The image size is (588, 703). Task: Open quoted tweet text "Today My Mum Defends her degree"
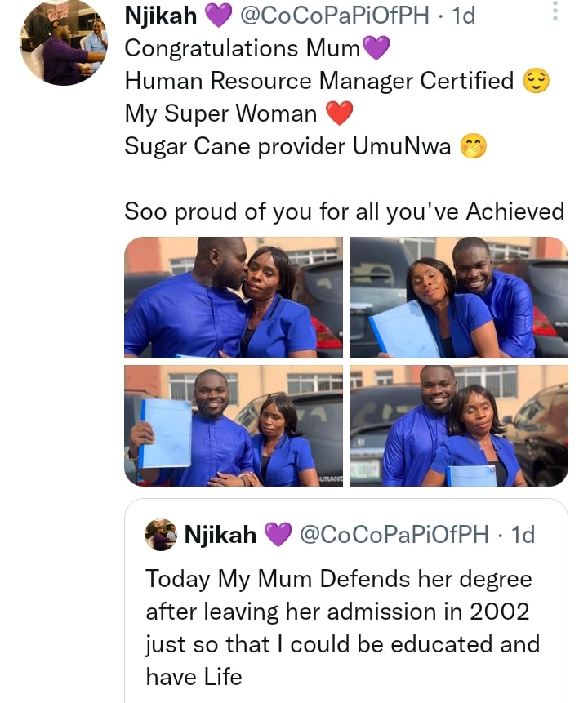tap(339, 580)
